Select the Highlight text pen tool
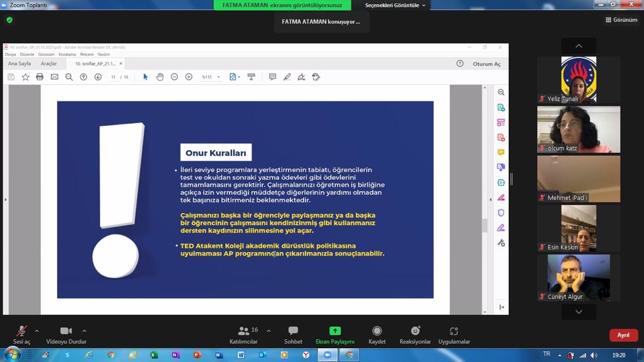This screenshot has height=362, width=644. [x=287, y=77]
